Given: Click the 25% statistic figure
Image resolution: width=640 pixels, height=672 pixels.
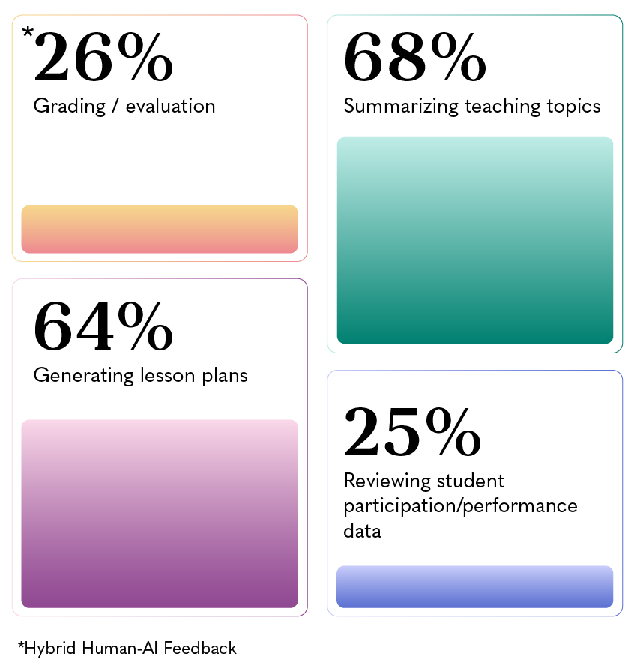Looking at the screenshot, I should coord(412,433).
